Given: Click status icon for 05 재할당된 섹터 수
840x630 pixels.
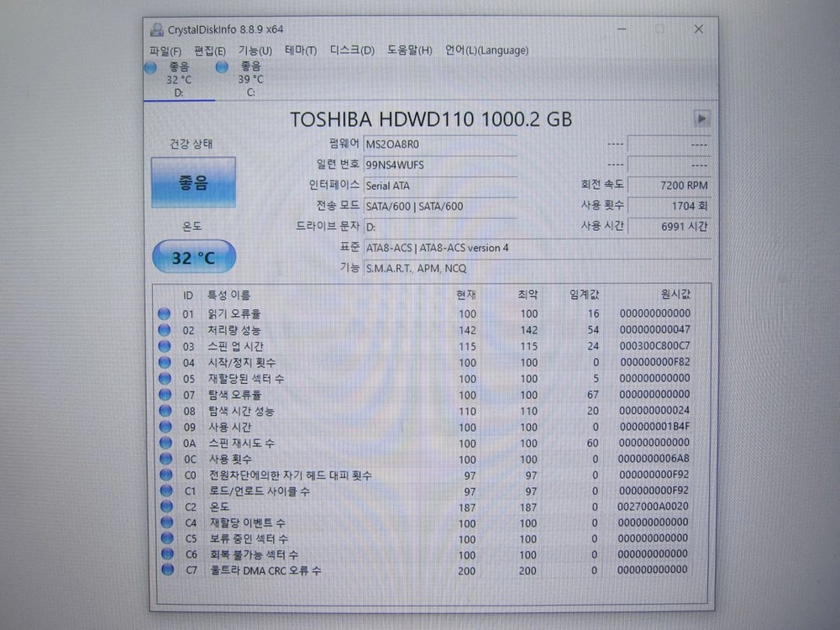Looking at the screenshot, I should 165,379.
